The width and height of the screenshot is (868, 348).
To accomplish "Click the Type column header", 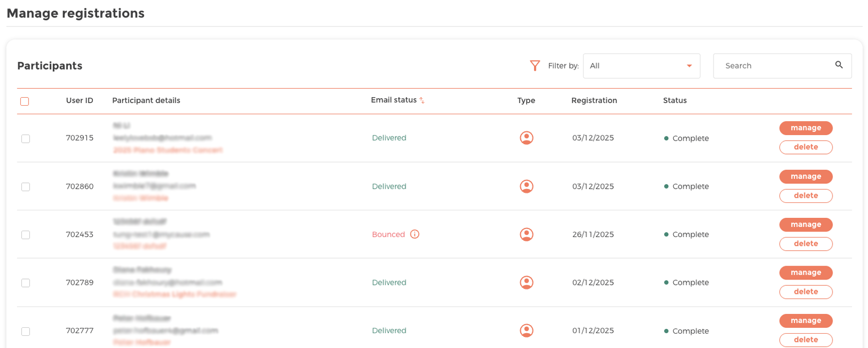I will pyautogui.click(x=526, y=100).
